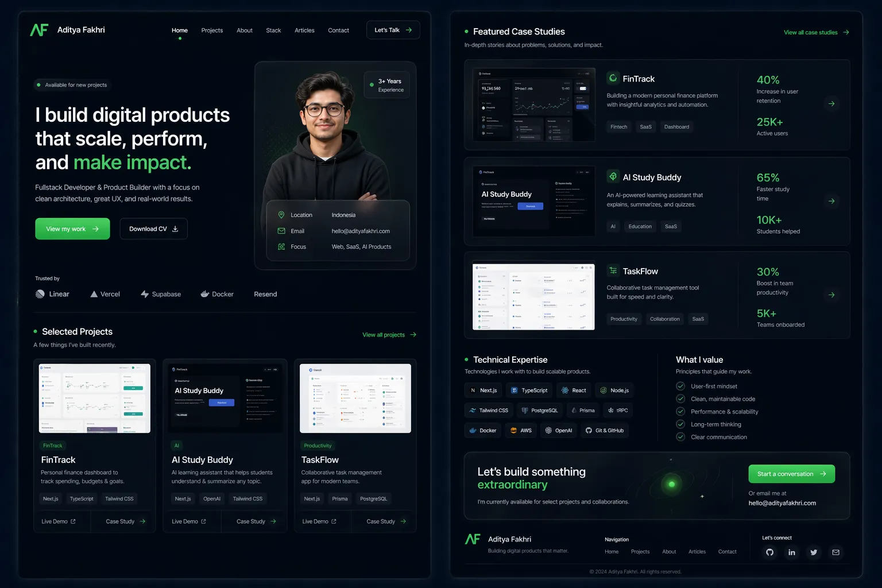The height and width of the screenshot is (588, 882).
Task: Open the Live Demo for TaskFlow
Action: click(318, 521)
